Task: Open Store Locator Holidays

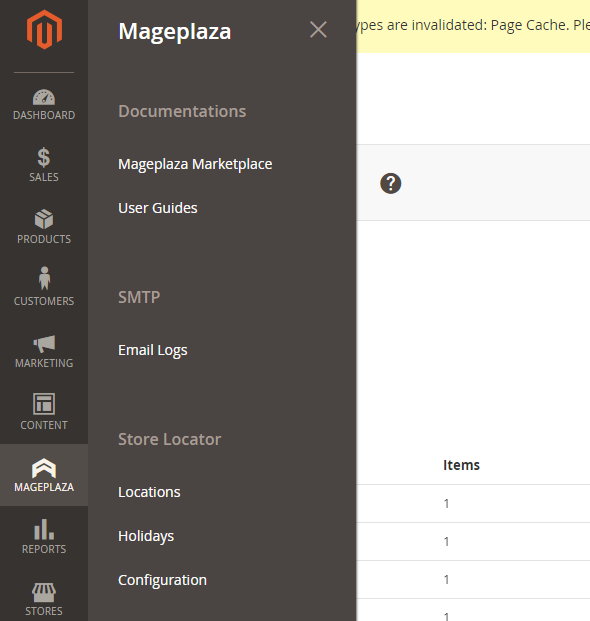Action: point(146,536)
